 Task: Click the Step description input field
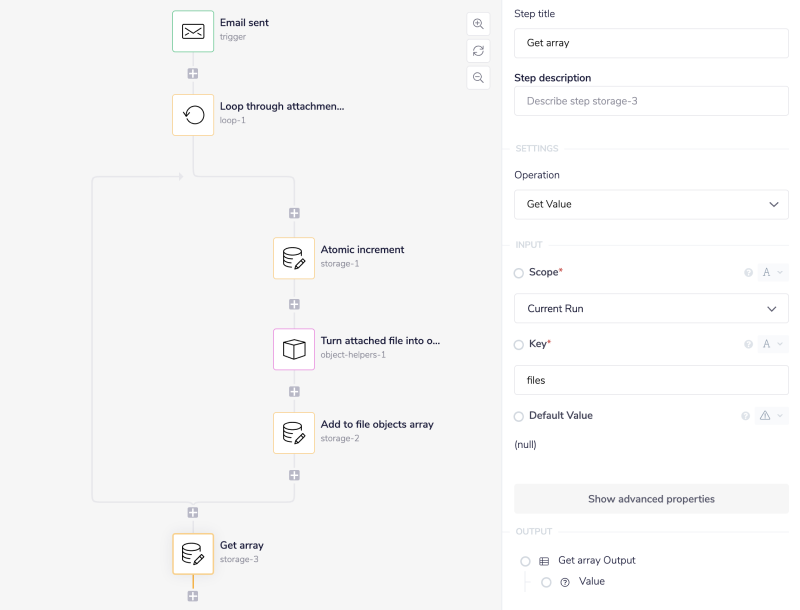pyautogui.click(x=651, y=101)
